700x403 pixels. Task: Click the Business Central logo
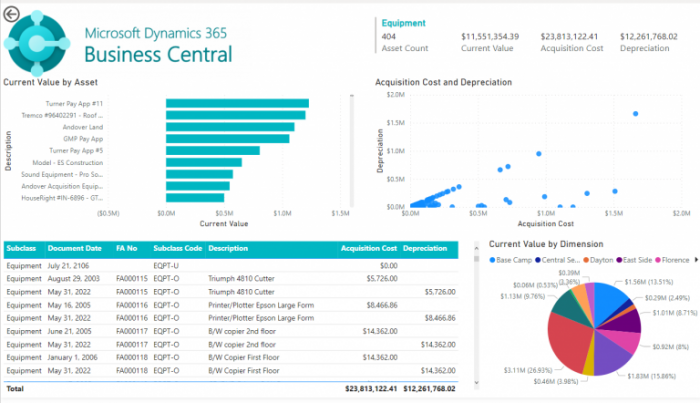click(37, 43)
